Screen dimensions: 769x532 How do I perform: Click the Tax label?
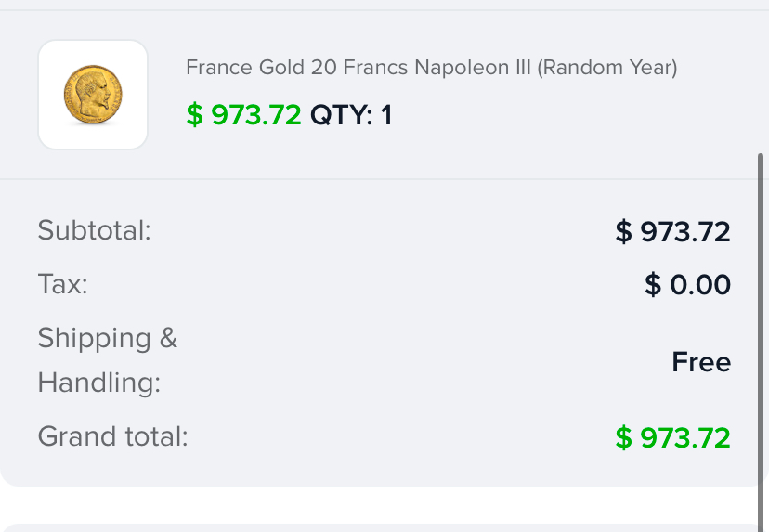point(63,284)
